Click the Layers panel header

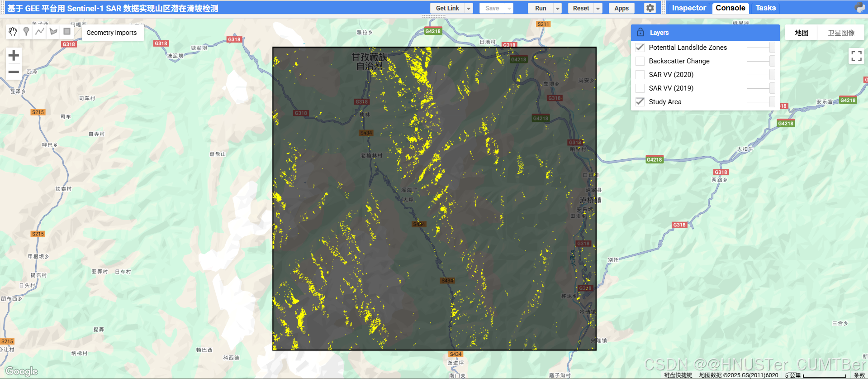tap(705, 33)
